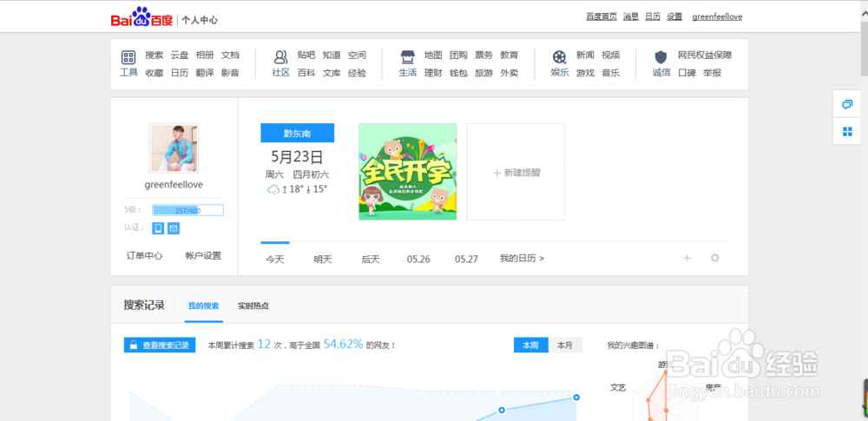Open the 知道 link
Screen dimensions: 868x421
pyautogui.click(x=332, y=55)
